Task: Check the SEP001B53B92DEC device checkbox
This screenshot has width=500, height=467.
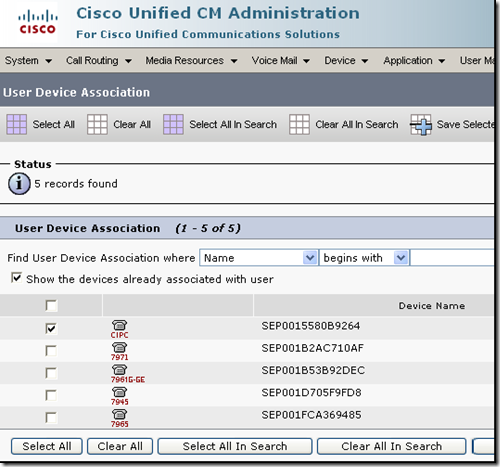Action: [x=51, y=373]
